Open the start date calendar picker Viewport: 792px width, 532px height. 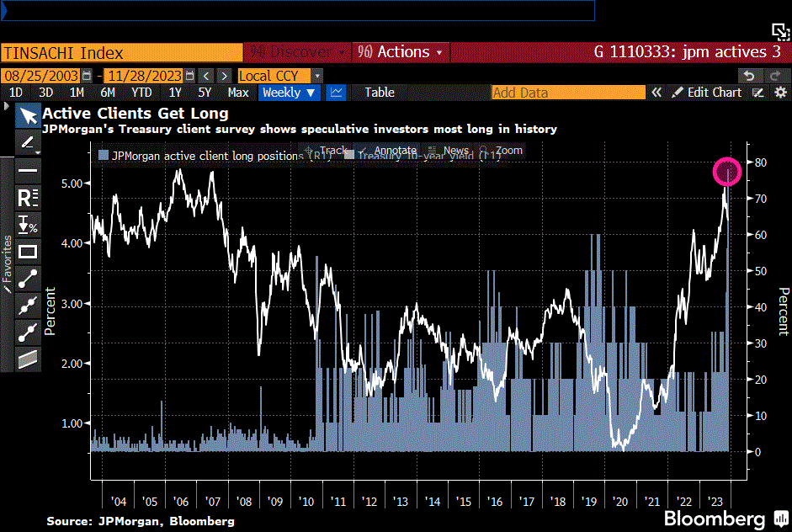tap(87, 76)
